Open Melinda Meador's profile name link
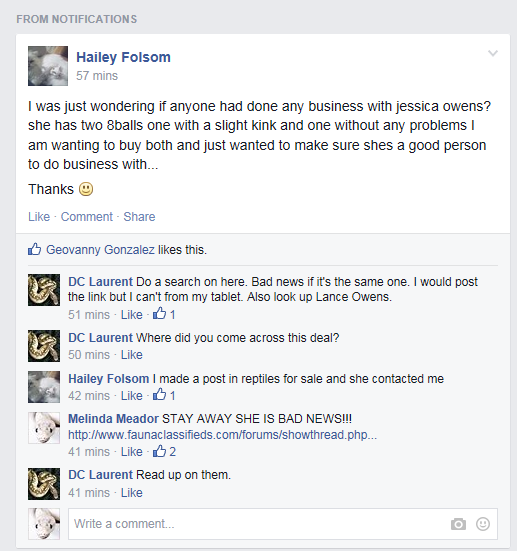Image resolution: width=517 pixels, height=551 pixels. point(113,419)
